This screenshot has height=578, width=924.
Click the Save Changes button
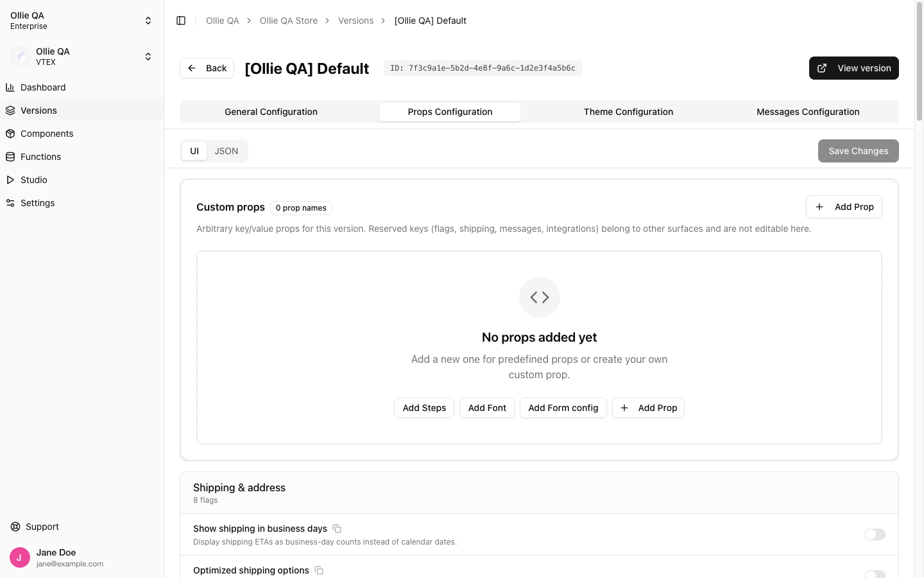[x=859, y=151]
